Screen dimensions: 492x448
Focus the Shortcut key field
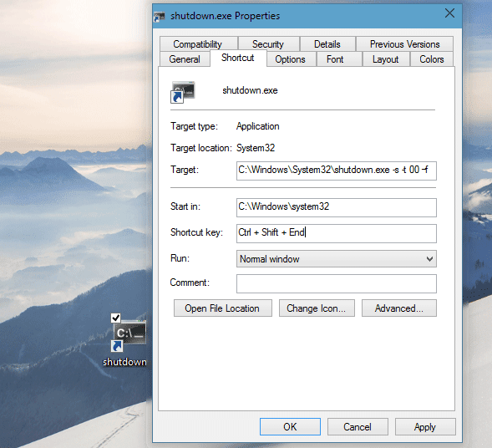(337, 233)
